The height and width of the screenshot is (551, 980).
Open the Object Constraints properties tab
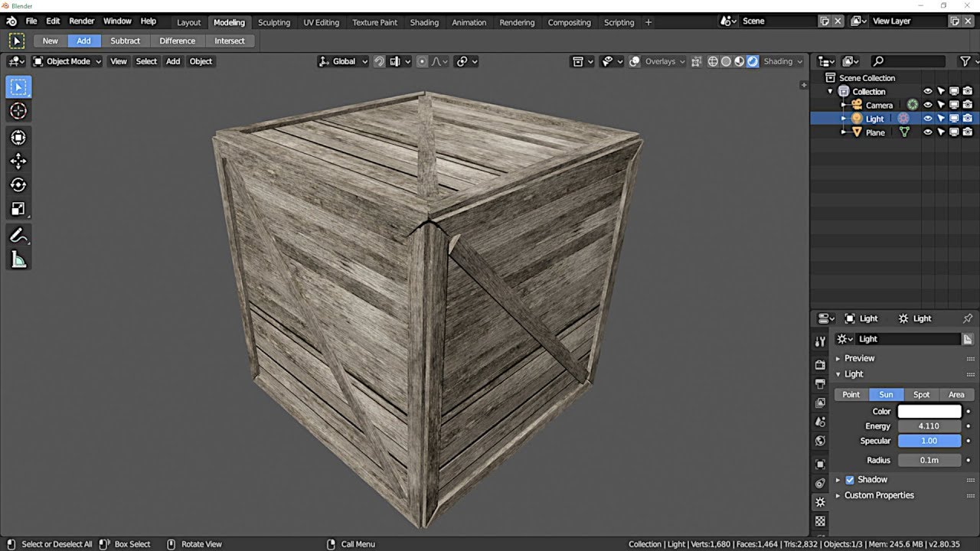pyautogui.click(x=820, y=483)
